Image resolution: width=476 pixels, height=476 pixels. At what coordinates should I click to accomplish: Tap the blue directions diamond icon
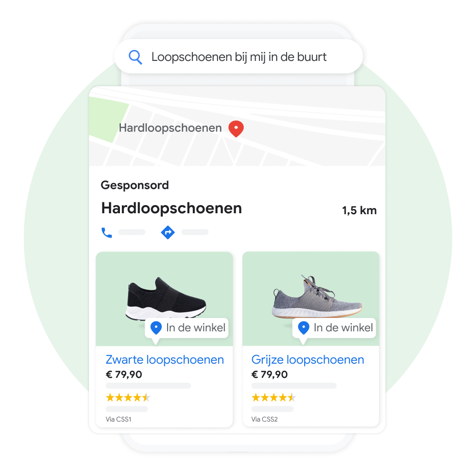coord(168,233)
